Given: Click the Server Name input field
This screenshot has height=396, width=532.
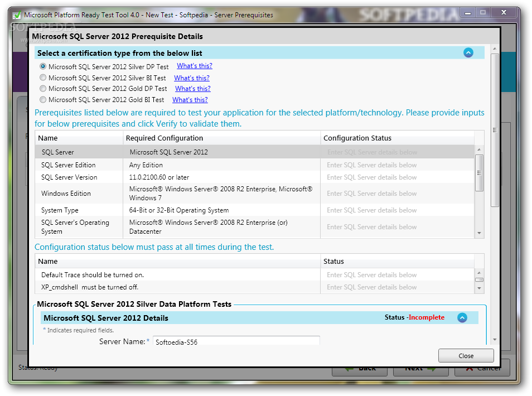Looking at the screenshot, I should pos(236,341).
